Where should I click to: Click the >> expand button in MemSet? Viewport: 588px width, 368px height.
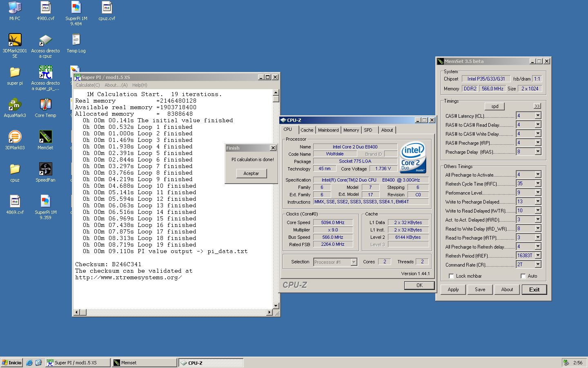[x=537, y=106]
